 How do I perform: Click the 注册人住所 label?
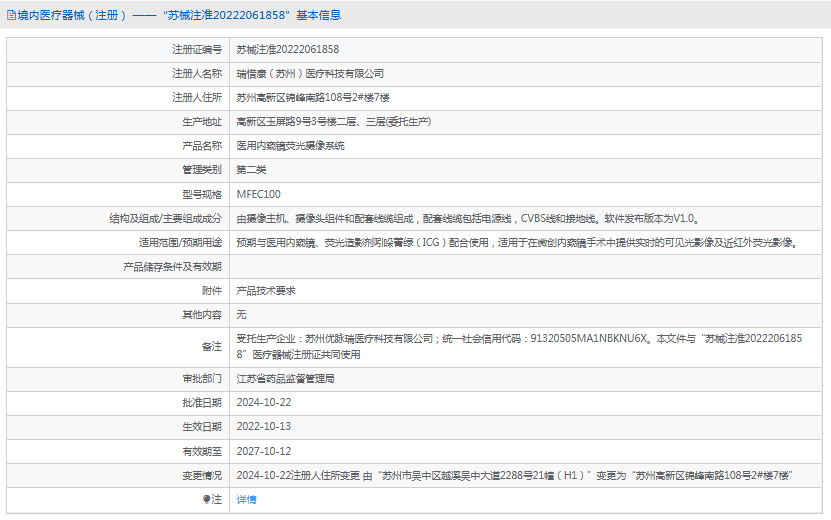197,98
